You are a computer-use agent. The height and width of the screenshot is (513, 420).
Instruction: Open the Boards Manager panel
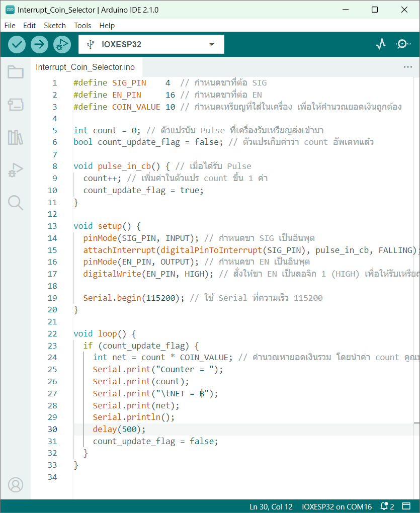tap(16, 105)
